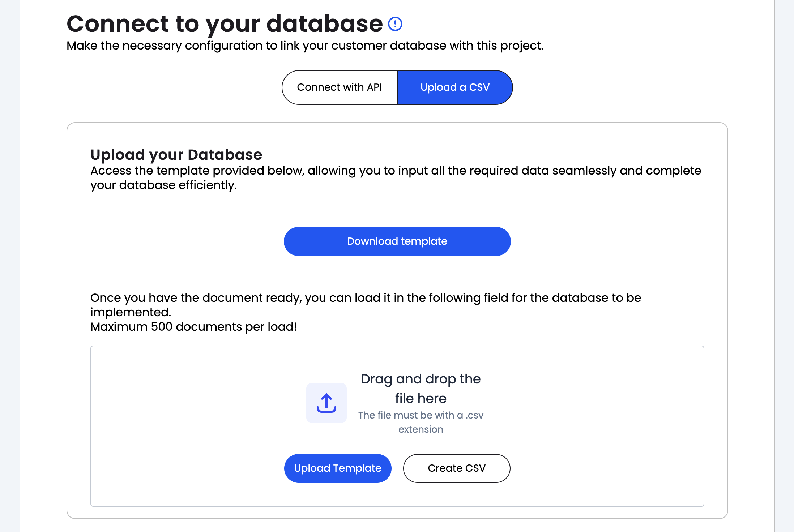Click the 'Maximum 500 documents per load!' notice

193,327
